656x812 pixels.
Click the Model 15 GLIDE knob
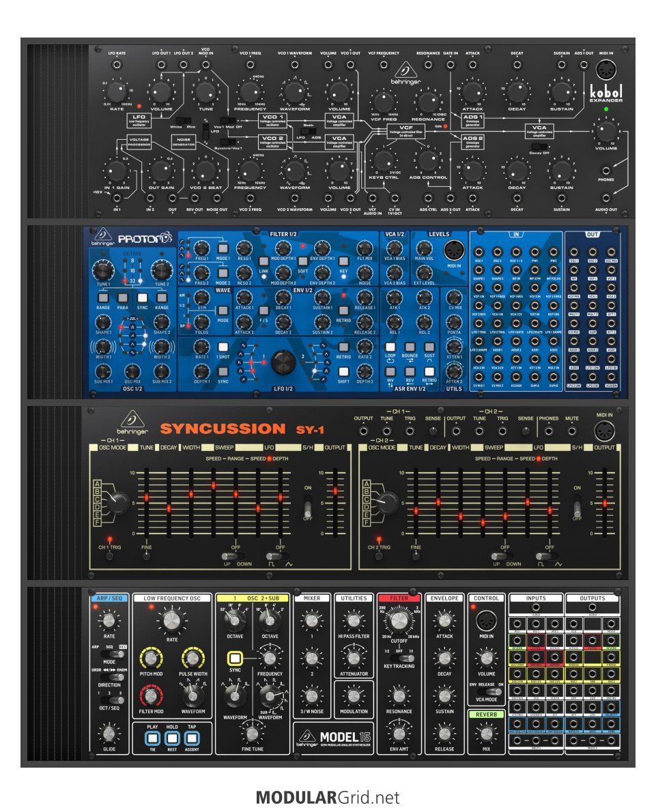click(109, 734)
